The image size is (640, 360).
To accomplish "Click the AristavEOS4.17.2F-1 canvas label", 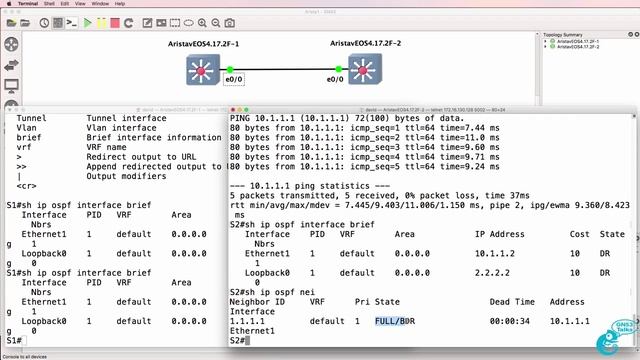I will [203, 44].
